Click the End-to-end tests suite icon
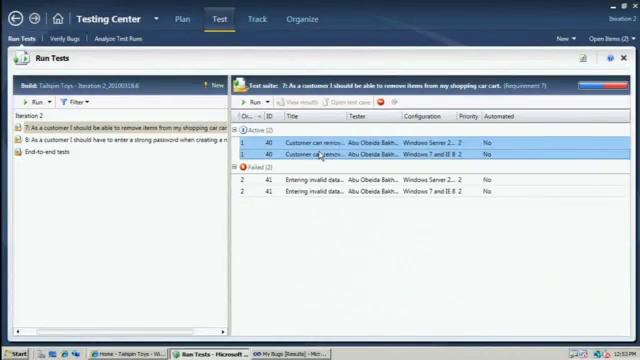 pos(18,152)
